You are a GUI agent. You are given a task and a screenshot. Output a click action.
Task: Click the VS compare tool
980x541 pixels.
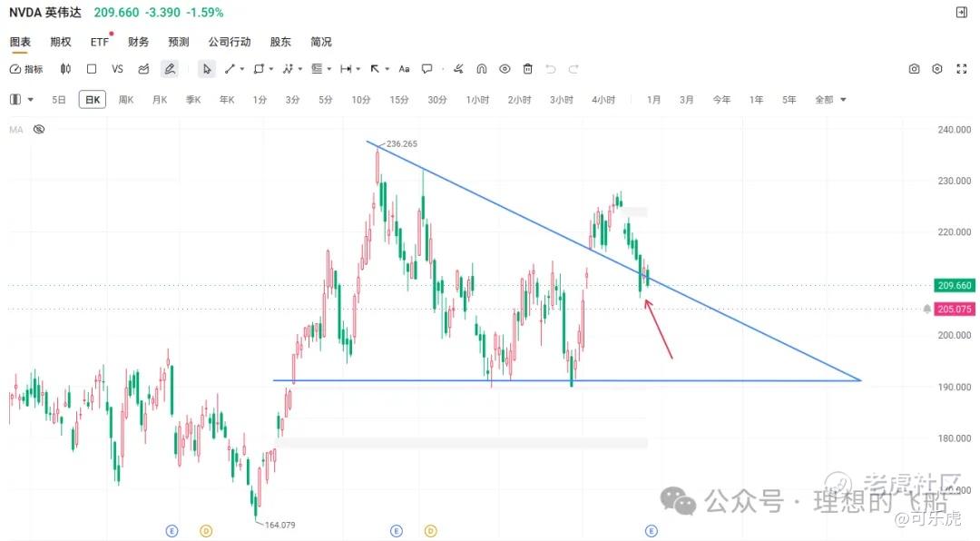click(x=117, y=69)
